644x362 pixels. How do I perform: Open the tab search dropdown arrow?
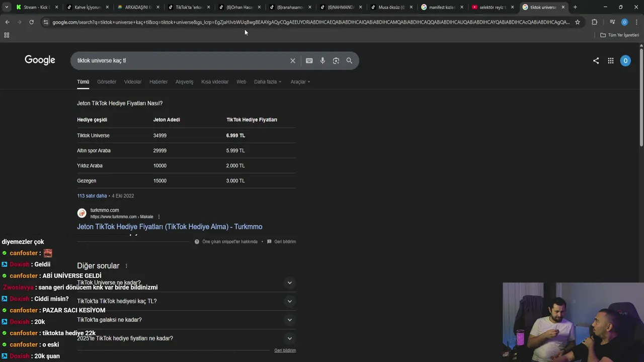click(6, 7)
